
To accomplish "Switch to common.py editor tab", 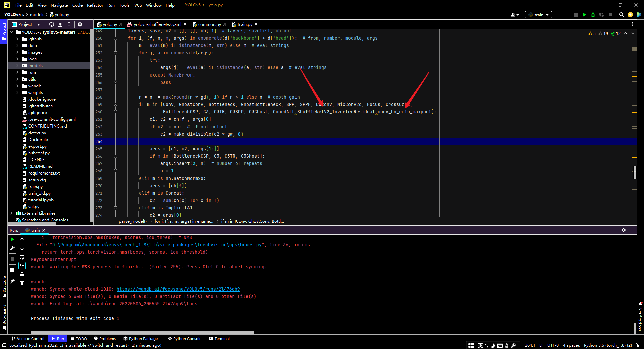I will (x=209, y=24).
